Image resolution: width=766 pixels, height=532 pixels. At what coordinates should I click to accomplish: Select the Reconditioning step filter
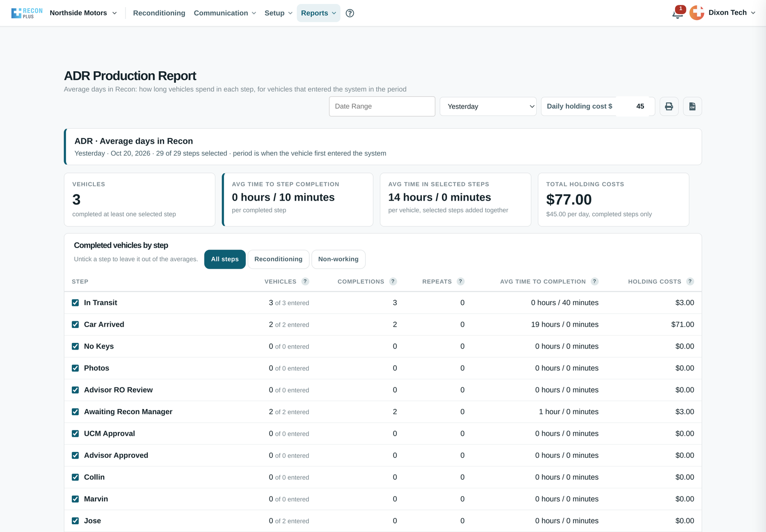click(279, 259)
